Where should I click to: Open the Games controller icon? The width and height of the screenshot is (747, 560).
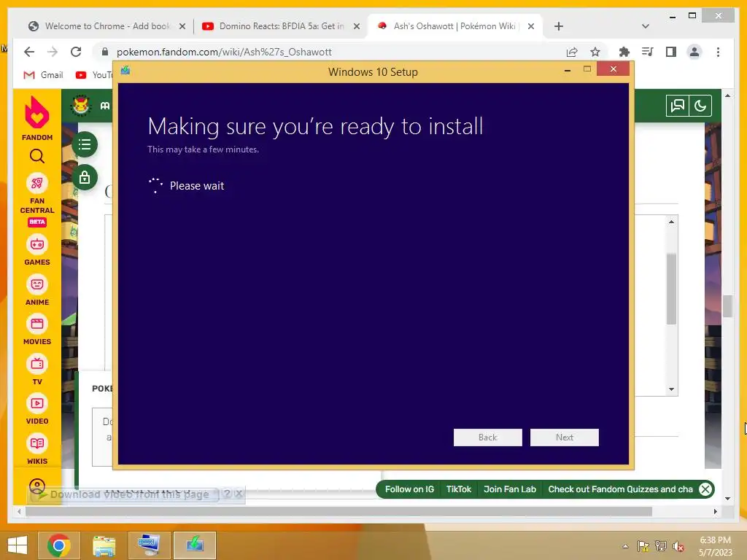(x=37, y=244)
